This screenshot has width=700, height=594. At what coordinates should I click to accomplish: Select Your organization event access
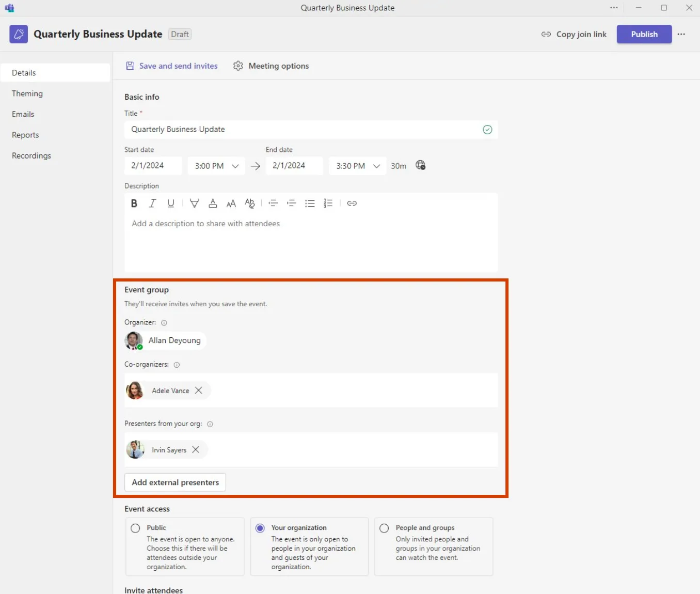pos(260,528)
